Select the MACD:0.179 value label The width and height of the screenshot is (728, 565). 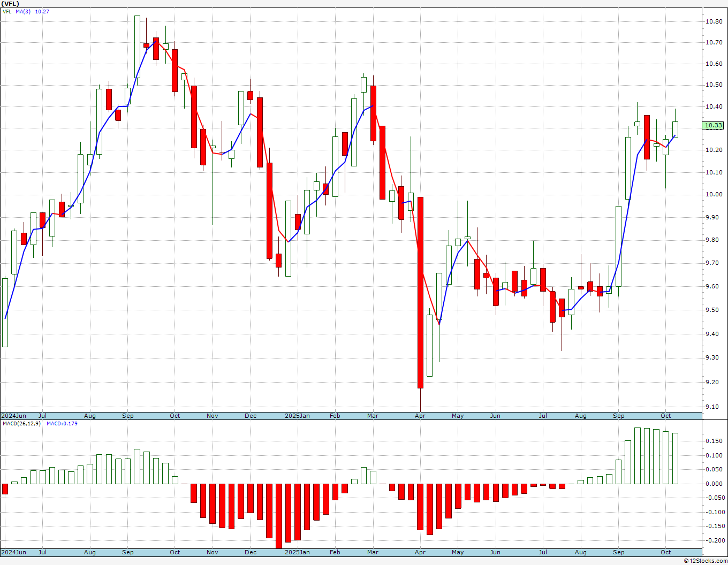62,424
